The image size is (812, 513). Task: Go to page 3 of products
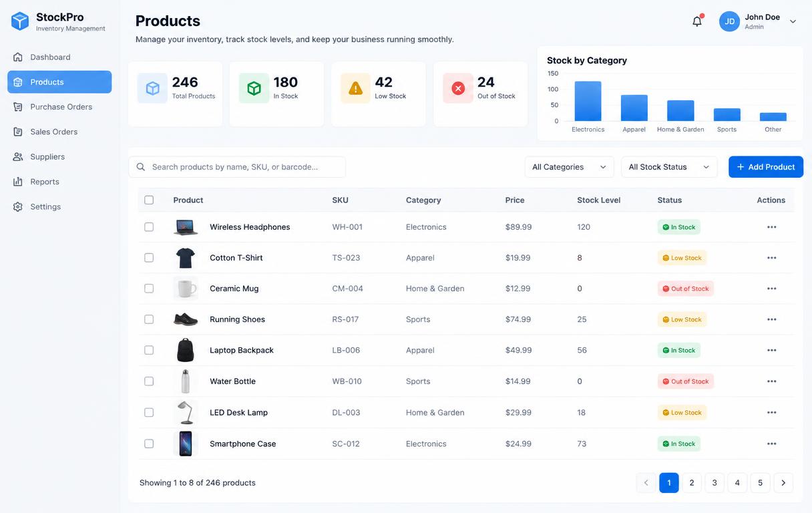click(x=715, y=483)
